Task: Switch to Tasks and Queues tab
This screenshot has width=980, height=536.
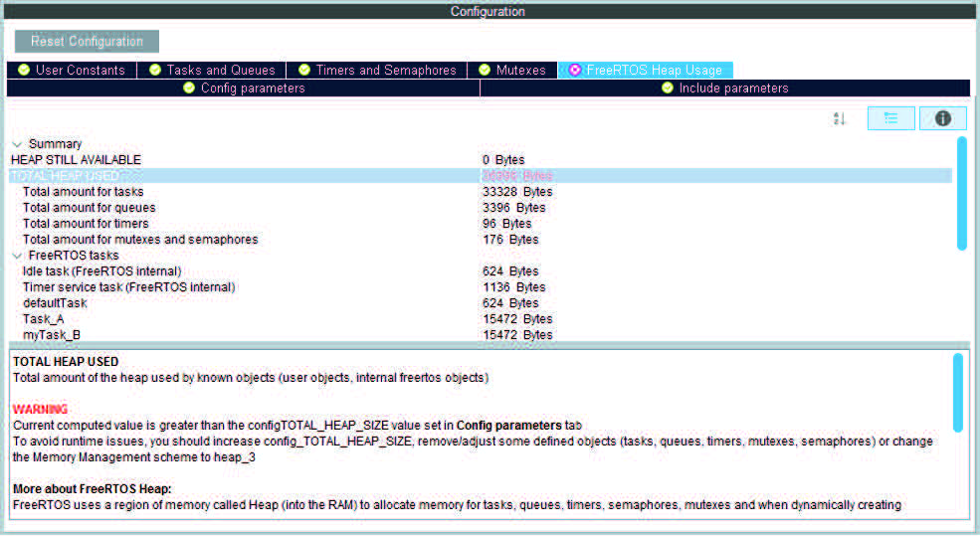Action: click(212, 70)
